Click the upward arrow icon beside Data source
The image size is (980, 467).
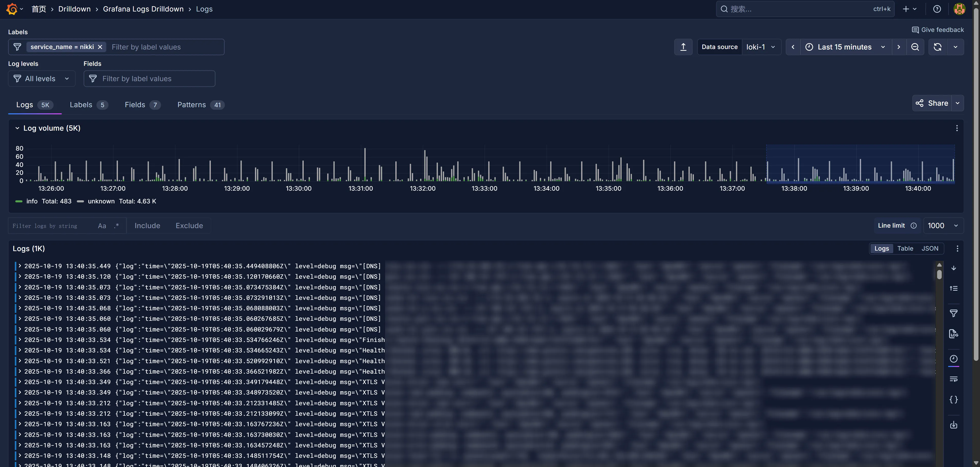click(683, 47)
